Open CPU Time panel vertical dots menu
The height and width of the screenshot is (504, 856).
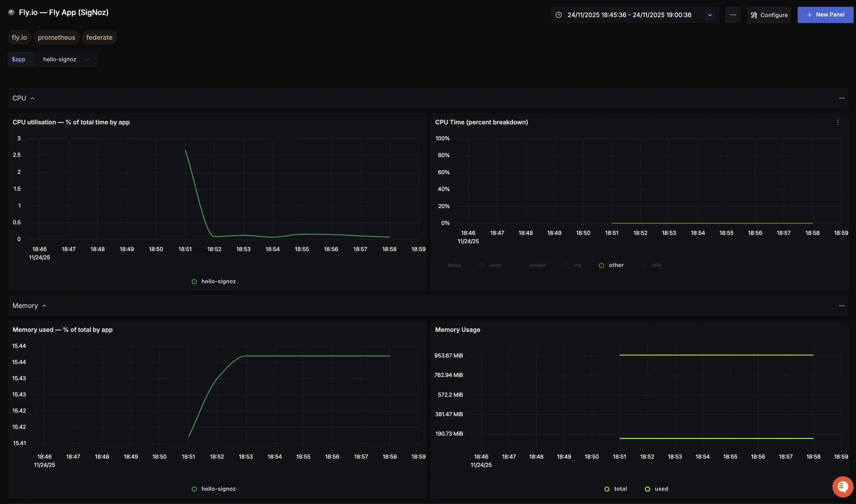[838, 123]
